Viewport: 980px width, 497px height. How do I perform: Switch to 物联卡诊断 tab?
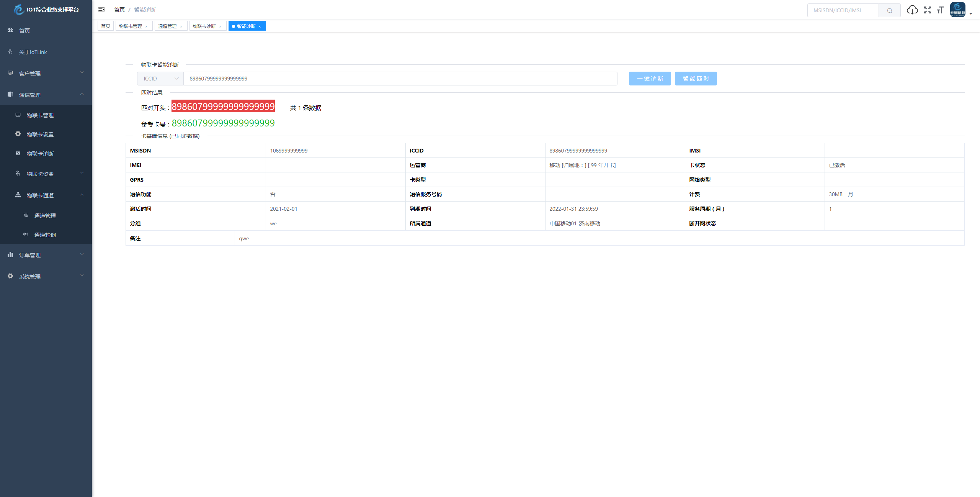pos(204,26)
